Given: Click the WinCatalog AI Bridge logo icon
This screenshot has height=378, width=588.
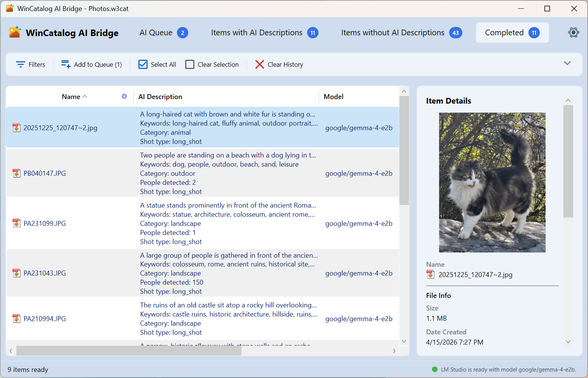Looking at the screenshot, I should pos(15,33).
